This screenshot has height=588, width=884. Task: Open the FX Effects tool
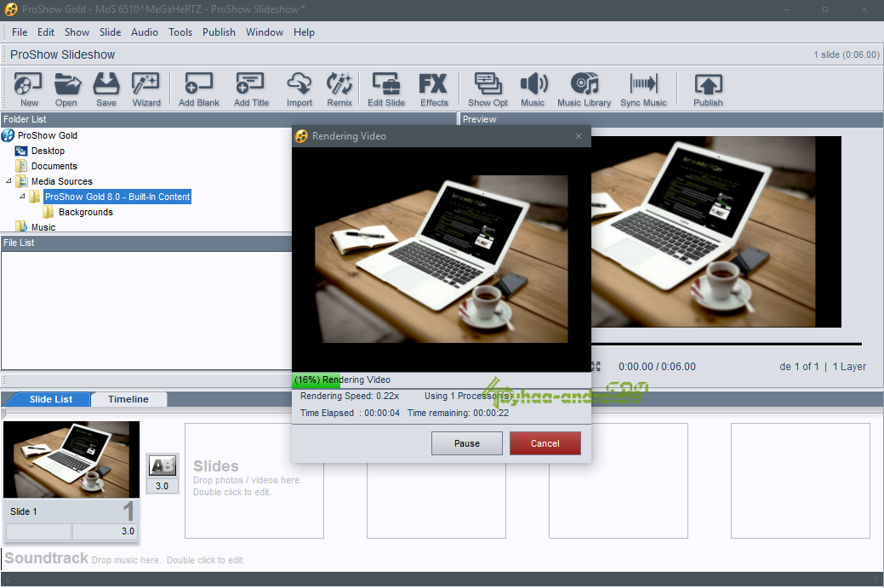coord(434,89)
